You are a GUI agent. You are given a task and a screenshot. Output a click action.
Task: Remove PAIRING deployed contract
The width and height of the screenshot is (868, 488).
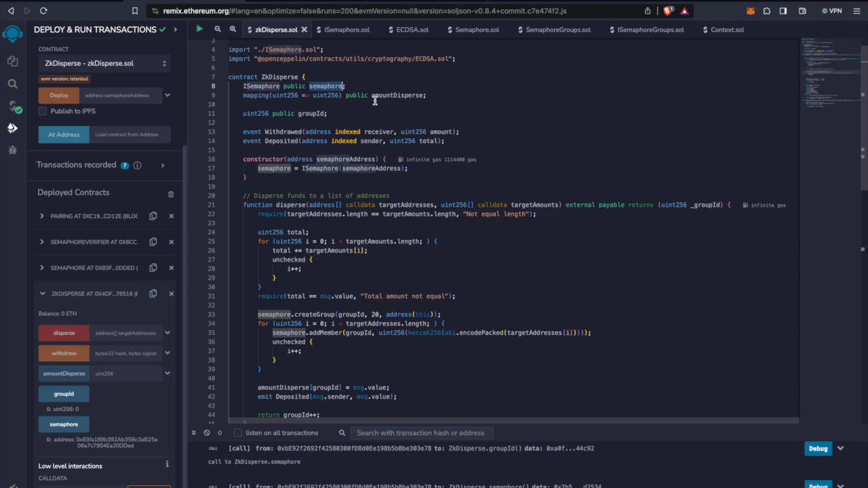pos(171,216)
